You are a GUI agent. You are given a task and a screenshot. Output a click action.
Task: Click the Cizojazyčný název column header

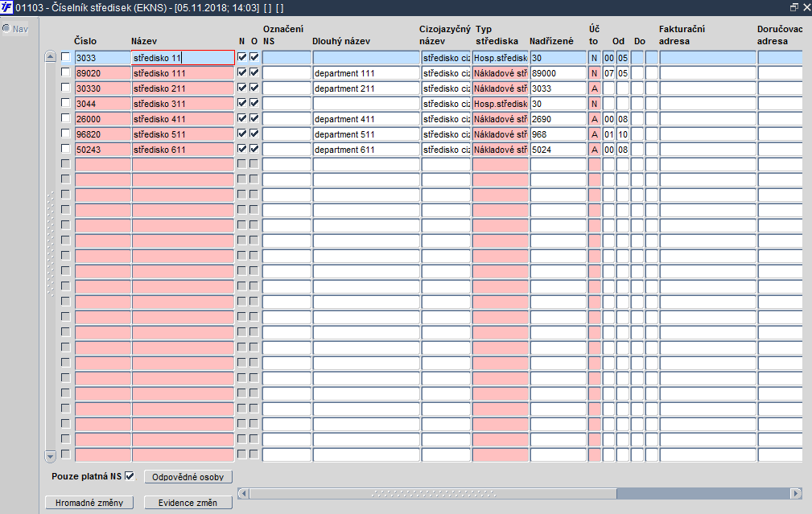tap(445, 35)
